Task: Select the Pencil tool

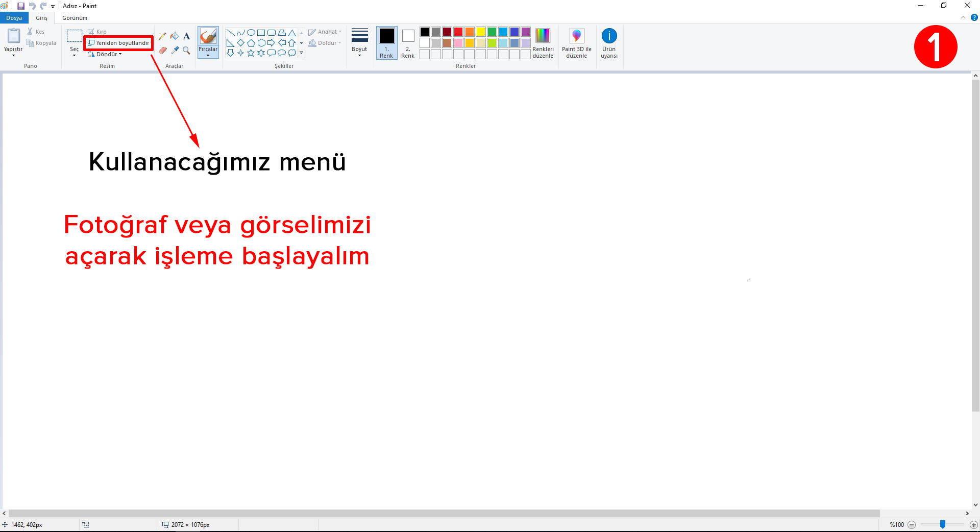Action: coord(162,36)
